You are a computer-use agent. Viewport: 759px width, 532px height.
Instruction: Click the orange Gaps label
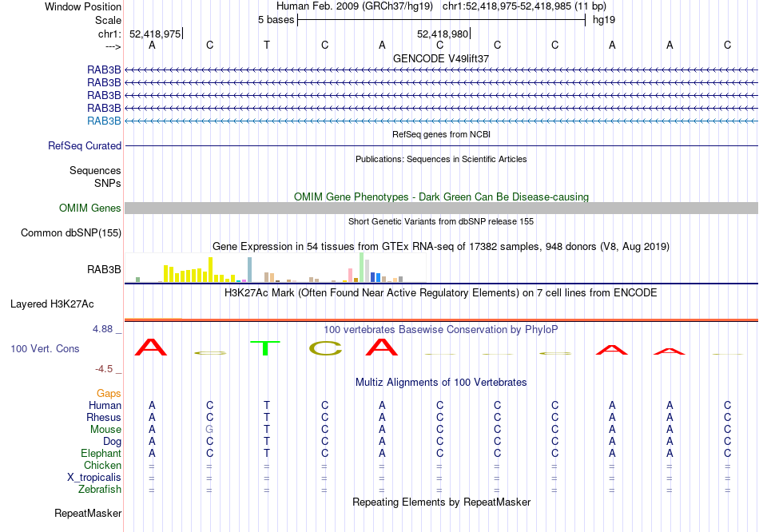[x=109, y=394]
